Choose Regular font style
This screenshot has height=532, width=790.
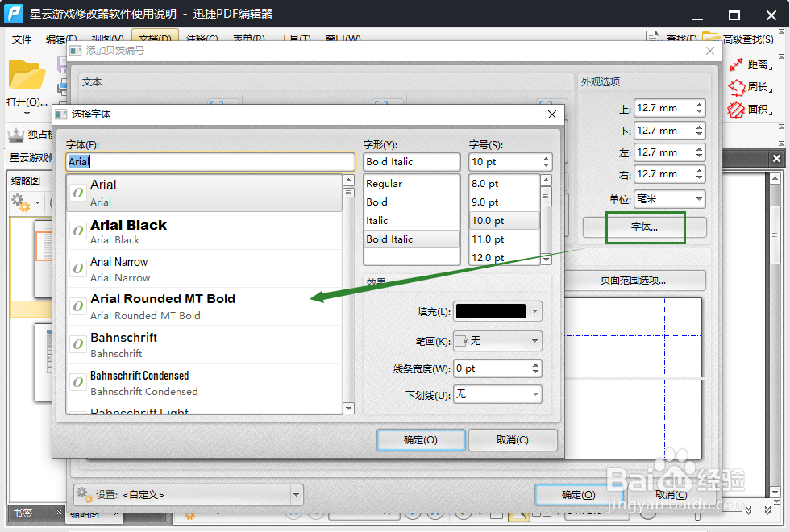coord(412,184)
